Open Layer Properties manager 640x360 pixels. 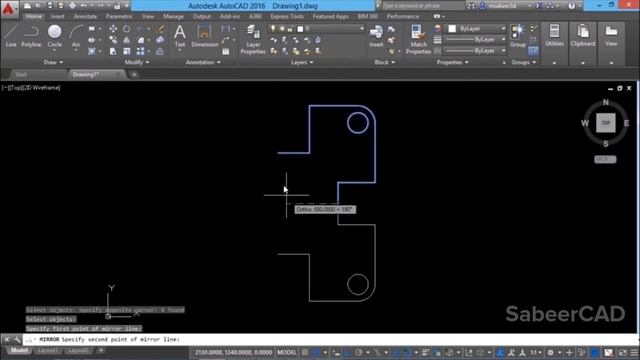click(253, 39)
